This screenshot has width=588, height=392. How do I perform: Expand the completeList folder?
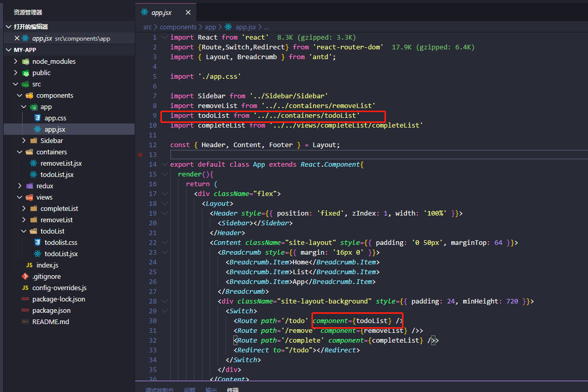(x=24, y=208)
